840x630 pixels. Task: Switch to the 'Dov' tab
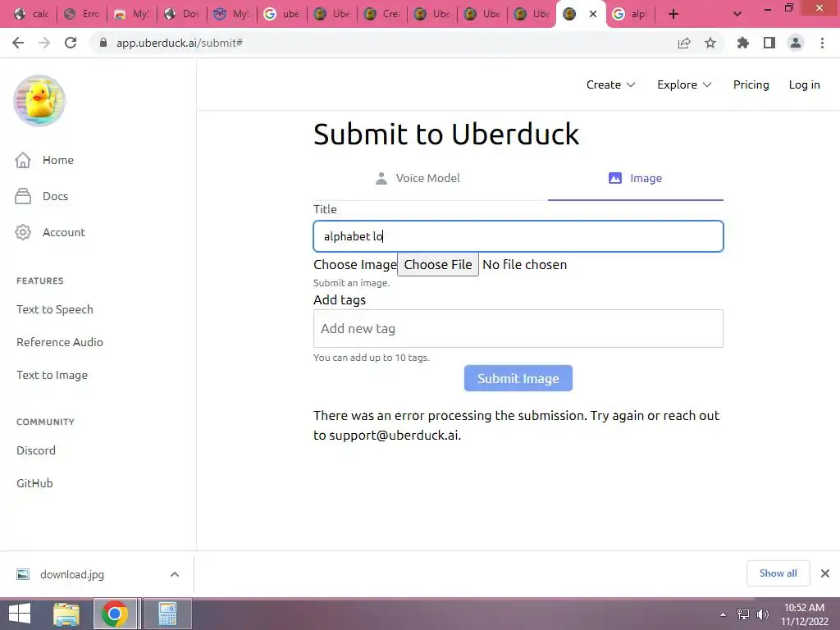182,14
